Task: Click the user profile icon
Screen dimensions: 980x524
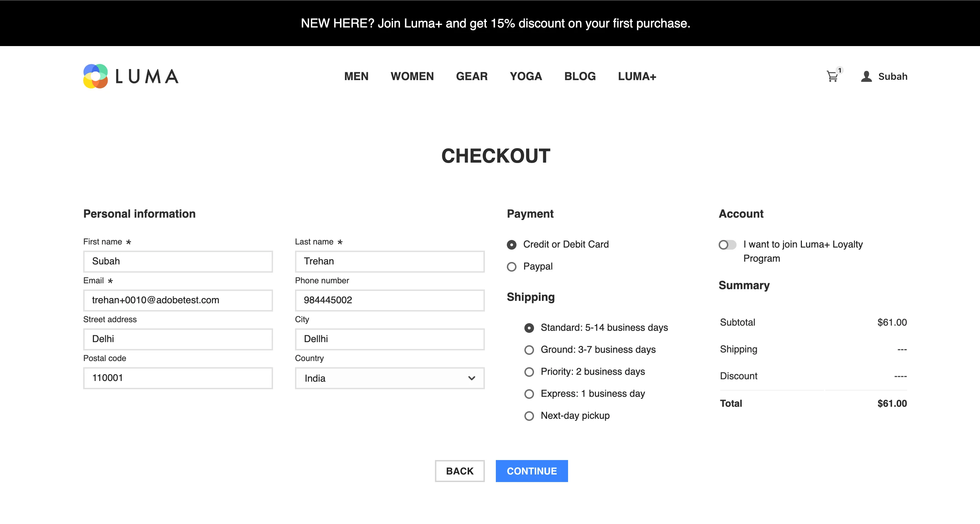Action: tap(866, 76)
